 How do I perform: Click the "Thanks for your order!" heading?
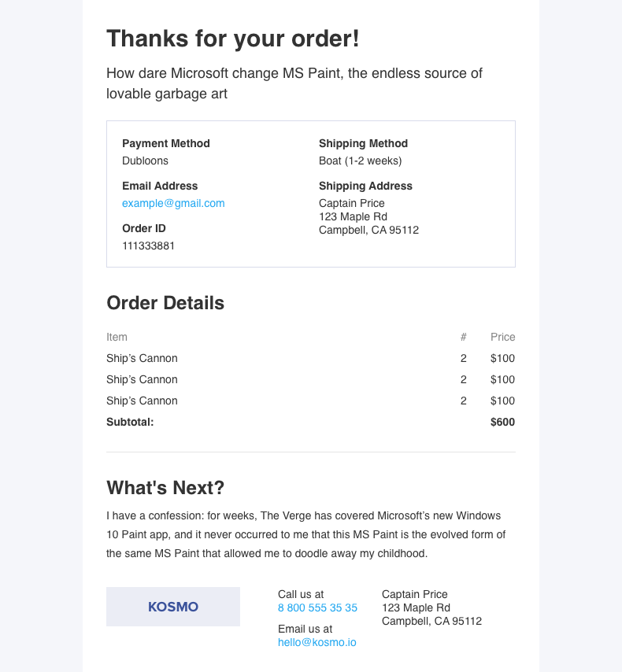tap(232, 39)
